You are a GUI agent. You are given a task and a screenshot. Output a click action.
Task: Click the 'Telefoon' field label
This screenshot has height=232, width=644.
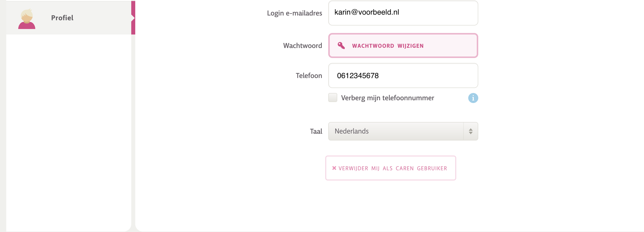click(309, 75)
